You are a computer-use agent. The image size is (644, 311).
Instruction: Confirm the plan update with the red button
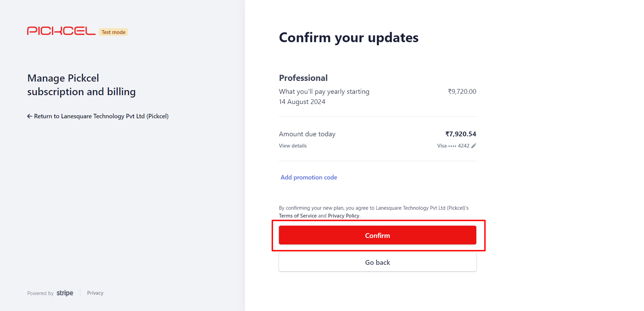click(378, 235)
